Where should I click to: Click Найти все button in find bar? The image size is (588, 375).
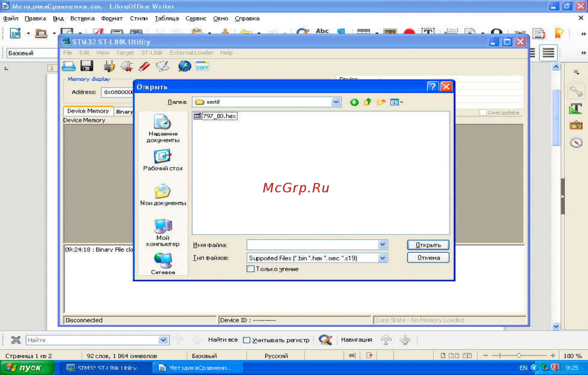point(223,340)
